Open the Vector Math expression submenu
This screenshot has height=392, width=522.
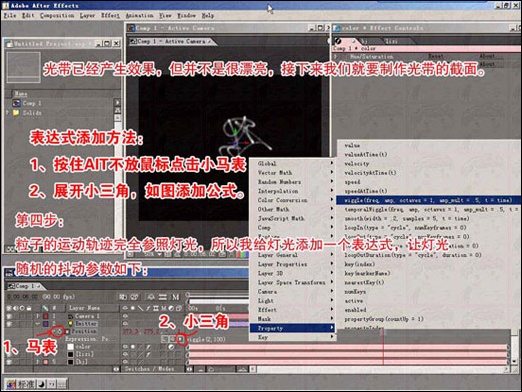(x=292, y=173)
